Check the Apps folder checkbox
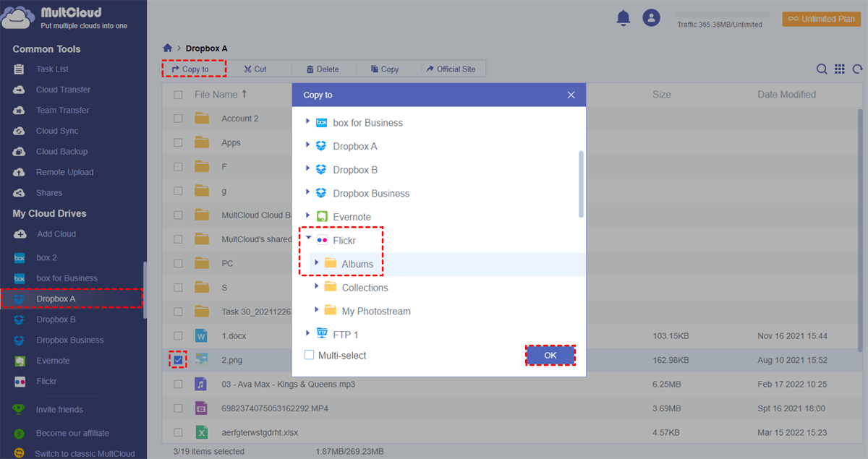868x459 pixels. [178, 143]
